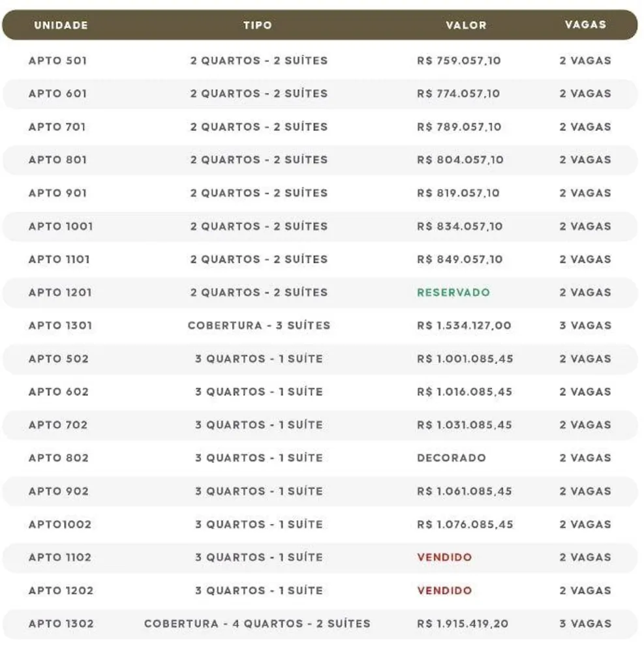Select the VALOR column header
Screen dimensions: 644x652
(x=466, y=25)
